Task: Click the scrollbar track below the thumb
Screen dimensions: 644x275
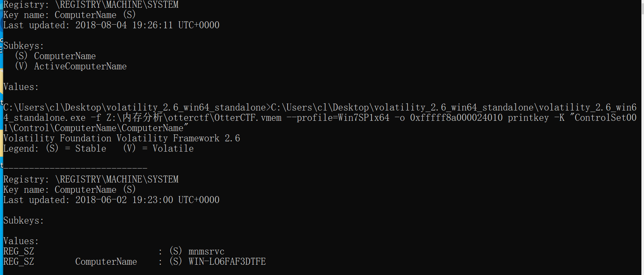Action: point(642,147)
